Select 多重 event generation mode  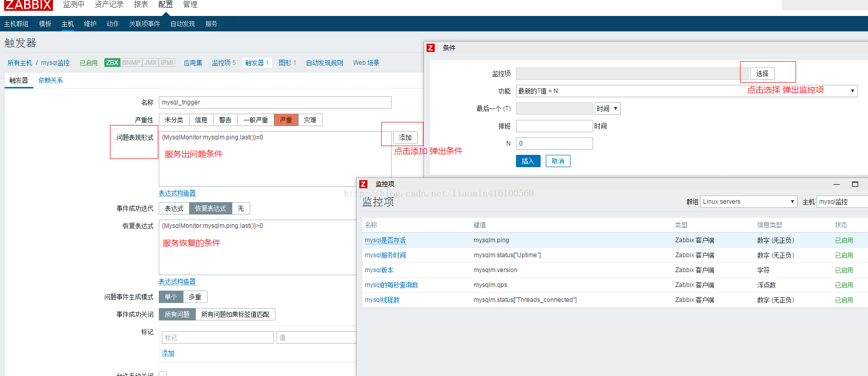pyautogui.click(x=195, y=297)
